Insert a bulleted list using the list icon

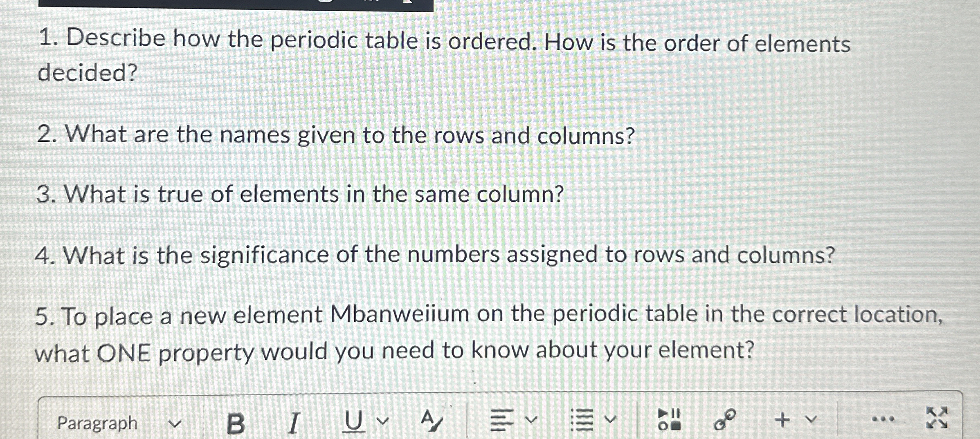coord(581,420)
